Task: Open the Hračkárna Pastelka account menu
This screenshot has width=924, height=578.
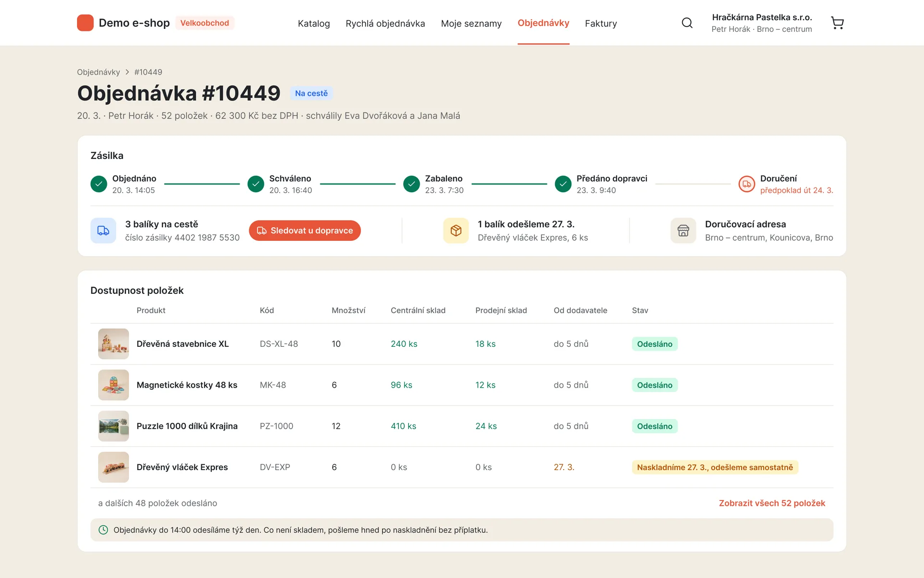Action: click(x=761, y=23)
